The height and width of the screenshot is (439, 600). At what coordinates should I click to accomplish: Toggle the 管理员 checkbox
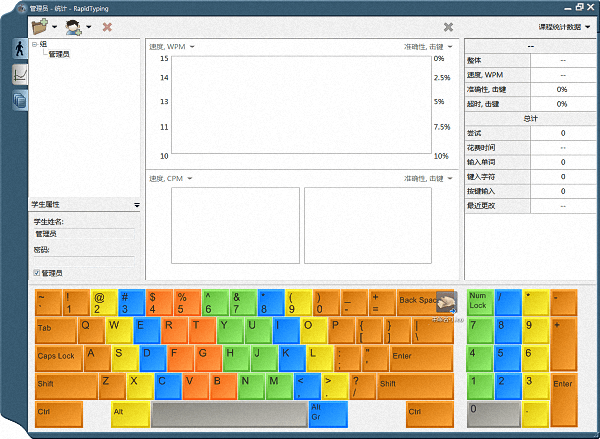tap(37, 272)
